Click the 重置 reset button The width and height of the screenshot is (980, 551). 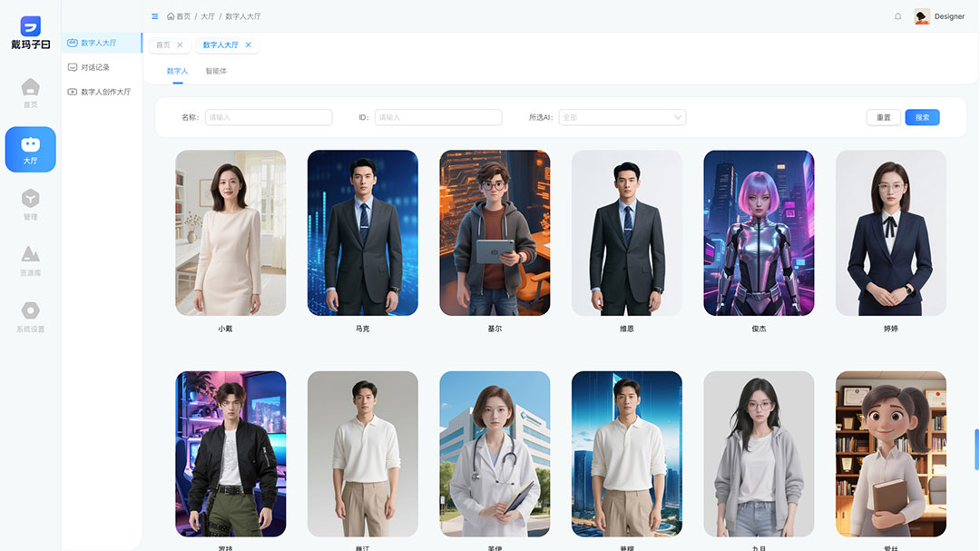coord(883,117)
